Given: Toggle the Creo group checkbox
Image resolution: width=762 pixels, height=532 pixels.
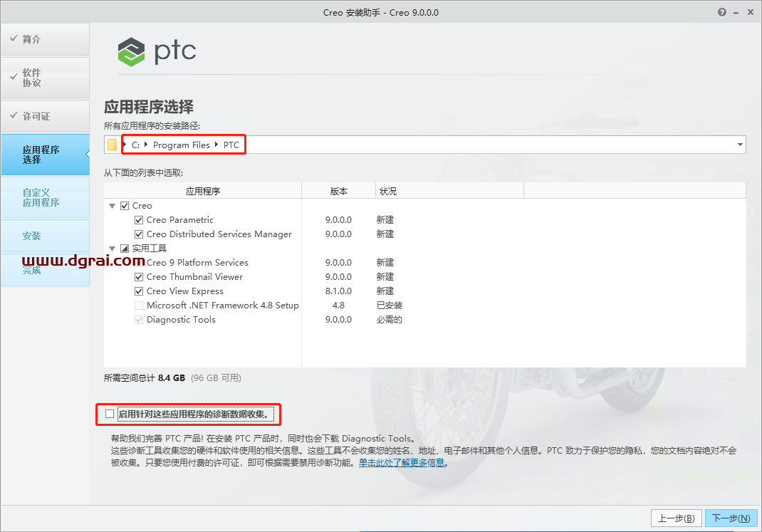Looking at the screenshot, I should (125, 206).
